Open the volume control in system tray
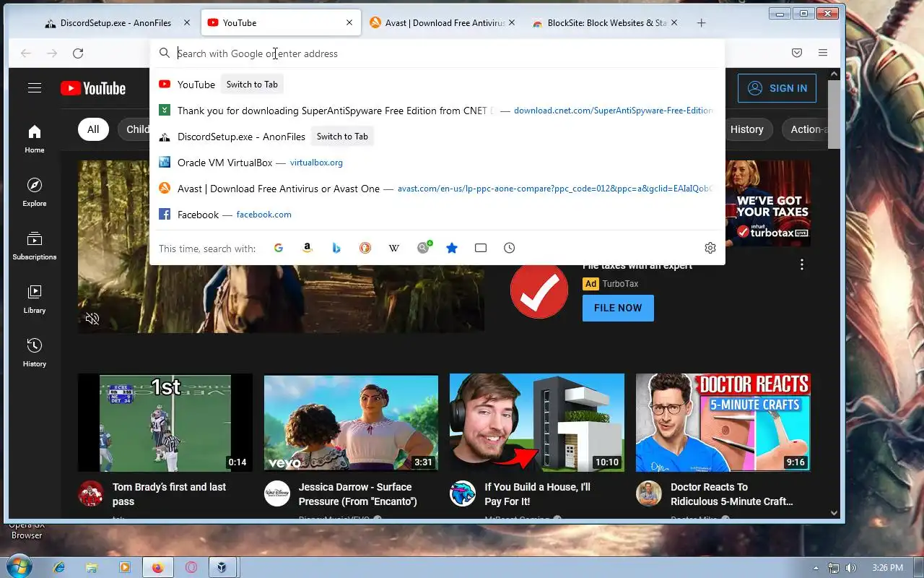The height and width of the screenshot is (578, 924). pyautogui.click(x=851, y=568)
